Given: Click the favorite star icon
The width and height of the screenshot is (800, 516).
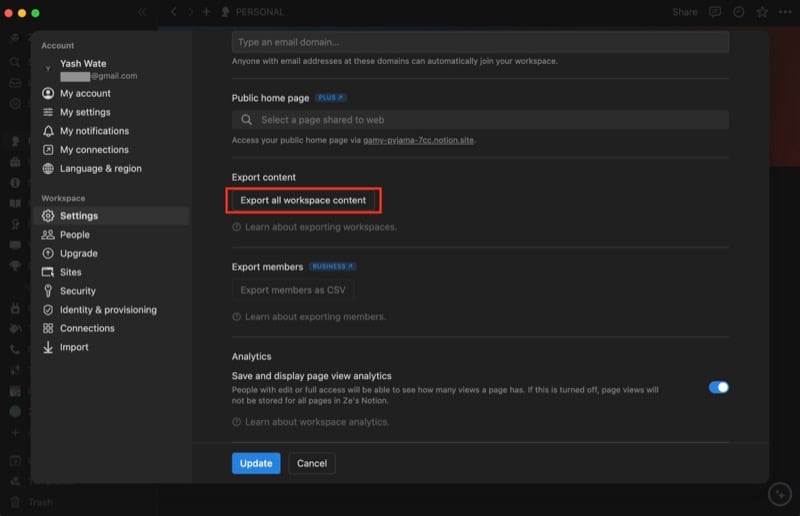Looking at the screenshot, I should point(762,12).
